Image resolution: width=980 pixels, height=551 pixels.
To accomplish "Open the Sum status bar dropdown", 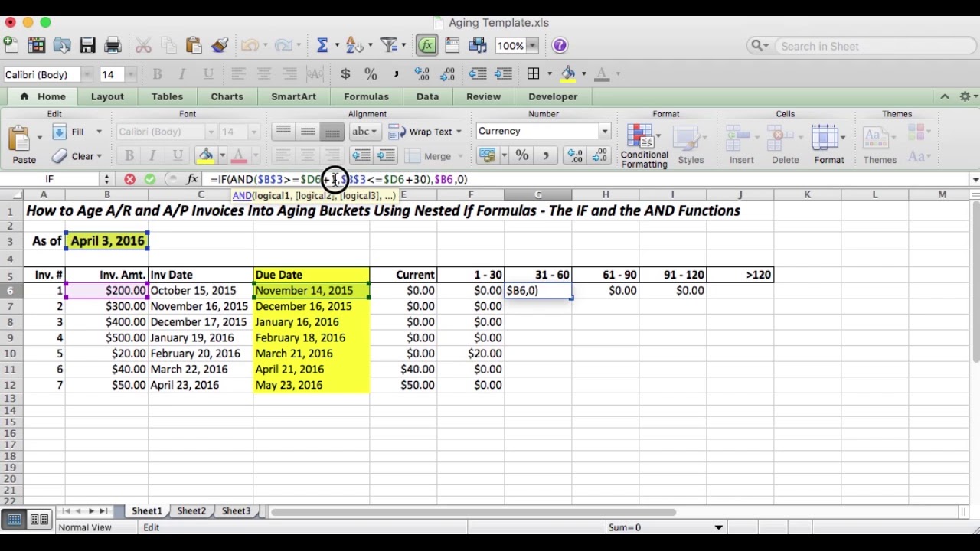I will (718, 527).
